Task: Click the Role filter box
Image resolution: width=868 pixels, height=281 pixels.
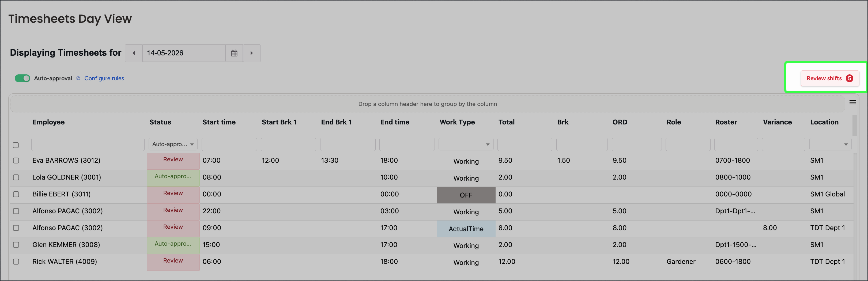Action: tap(688, 144)
